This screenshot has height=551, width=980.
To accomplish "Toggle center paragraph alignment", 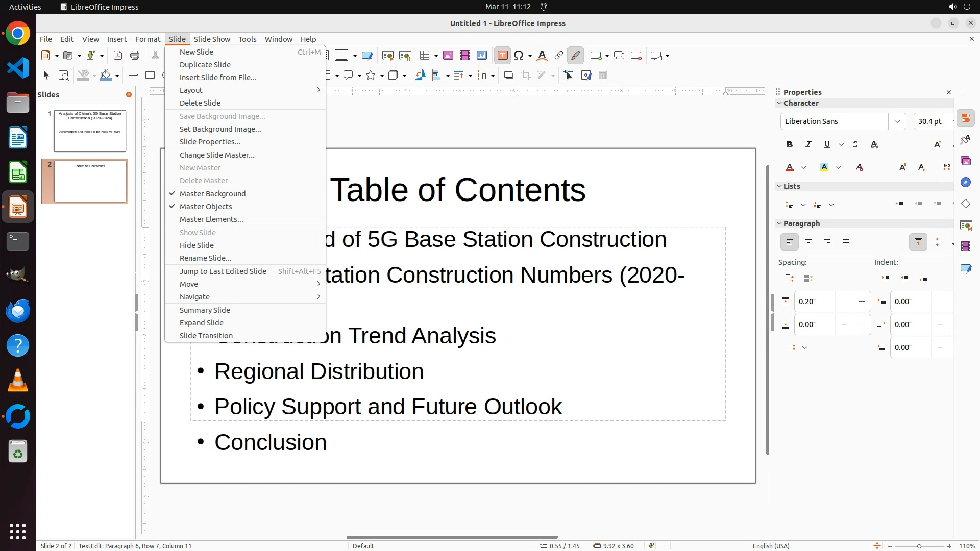I will coord(808,242).
